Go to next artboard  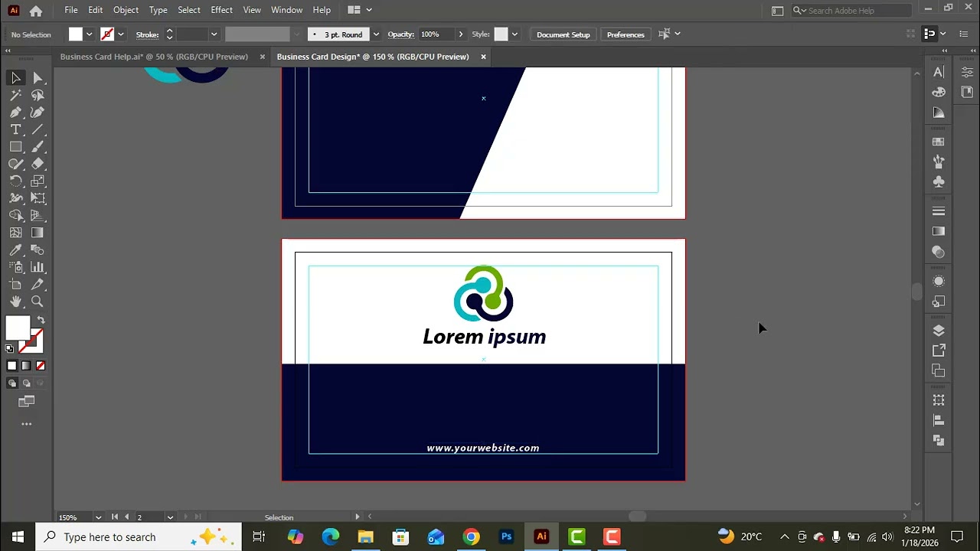[x=185, y=517]
